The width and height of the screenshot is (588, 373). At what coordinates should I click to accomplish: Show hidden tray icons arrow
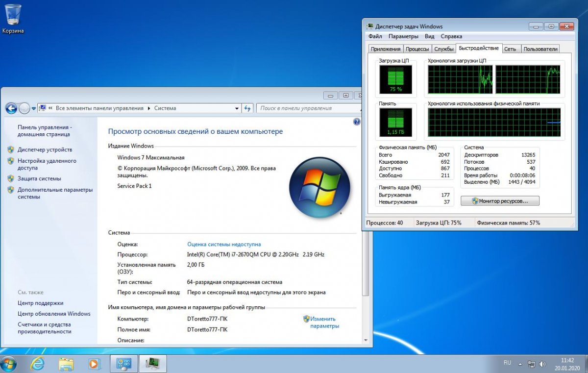click(x=521, y=364)
